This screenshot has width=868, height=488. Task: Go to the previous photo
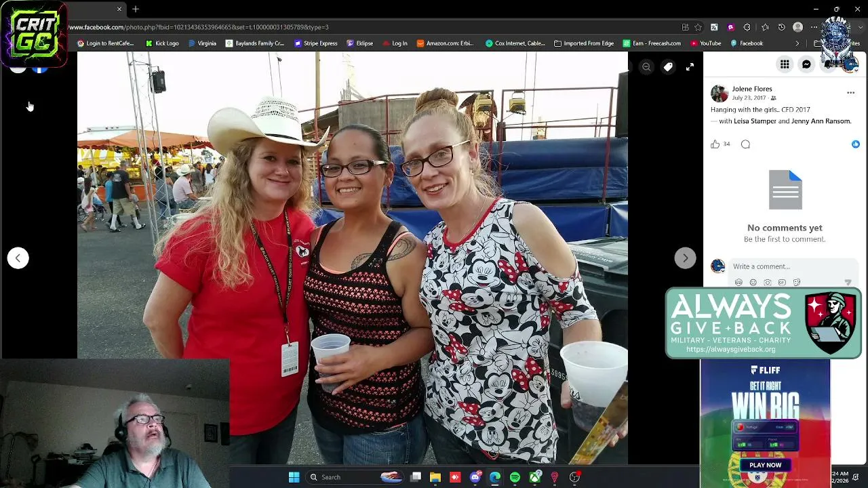[x=18, y=258]
